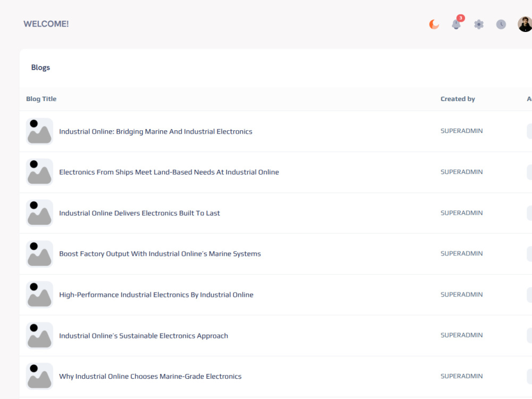532x399 pixels.
Task: Open notifications bell with 3 badge
Action: (456, 24)
